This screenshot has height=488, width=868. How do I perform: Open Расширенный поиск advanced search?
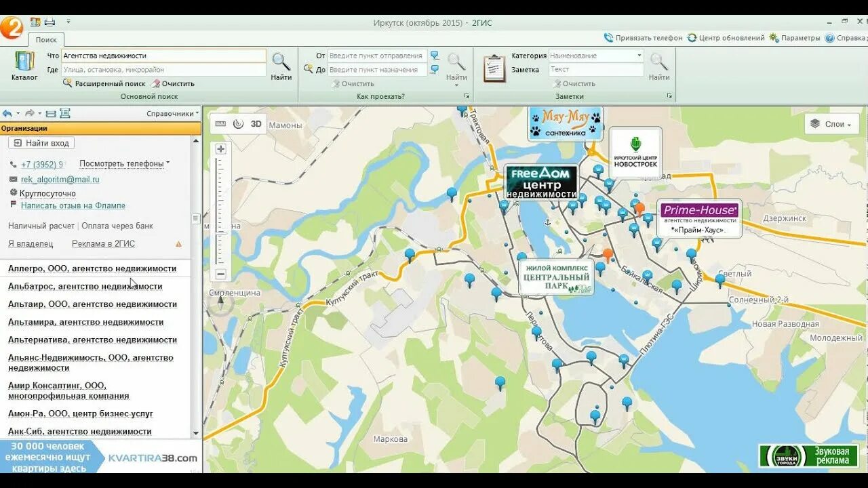[104, 83]
